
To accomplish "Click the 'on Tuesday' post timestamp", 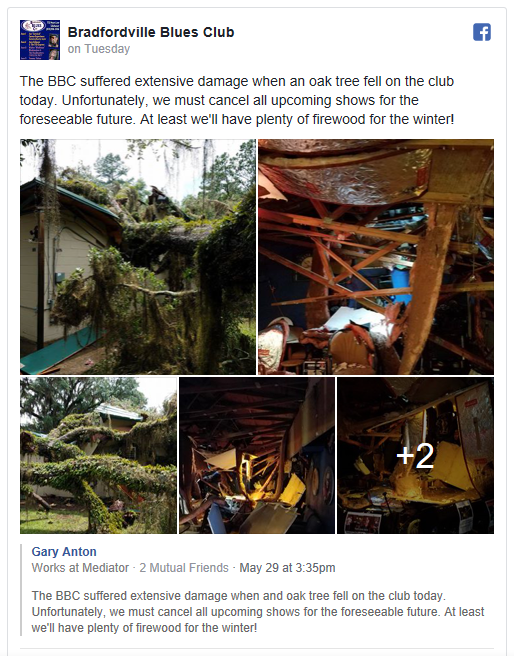I will [x=99, y=49].
